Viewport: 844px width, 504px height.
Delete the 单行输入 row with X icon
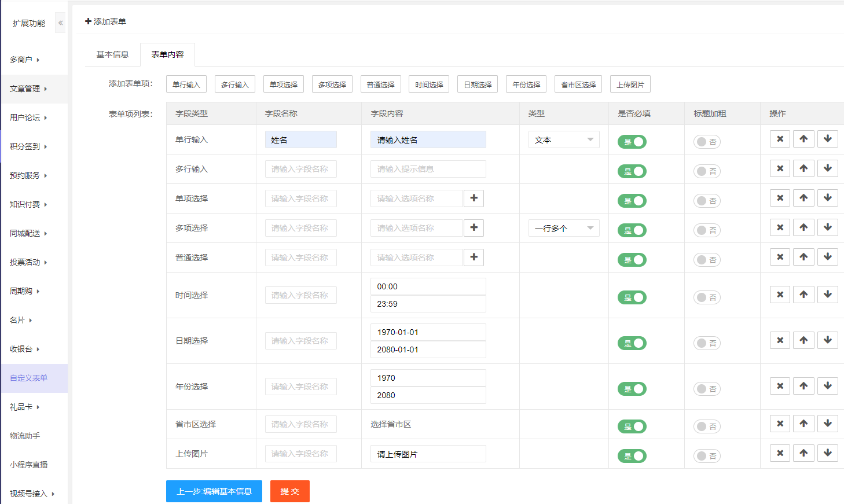780,139
